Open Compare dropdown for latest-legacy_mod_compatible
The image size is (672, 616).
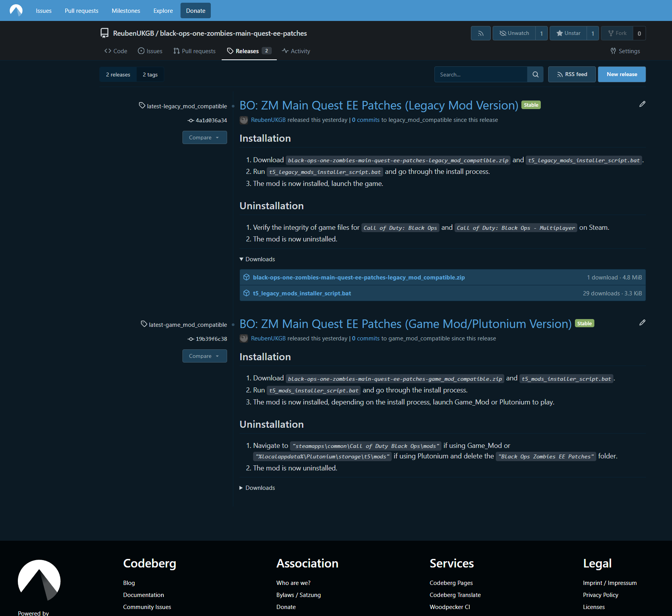(x=205, y=137)
